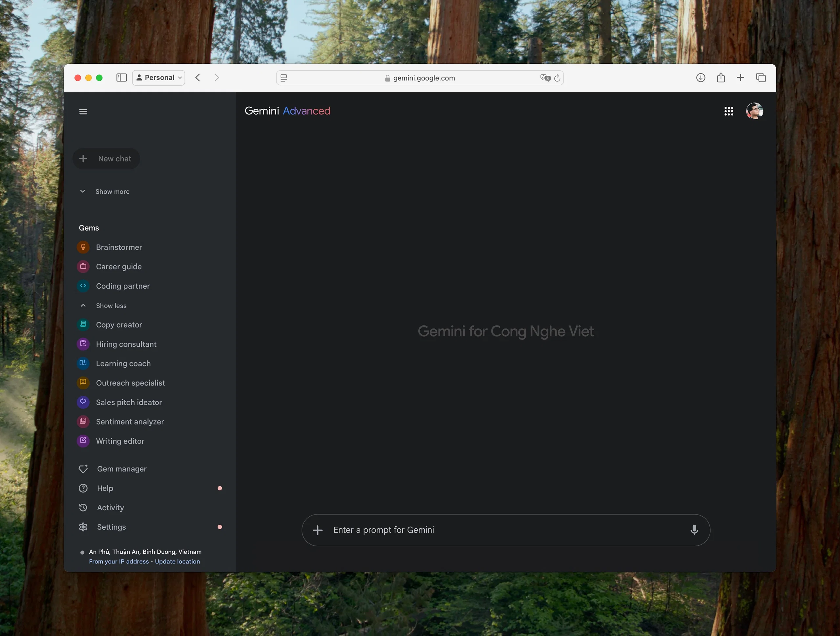840x636 pixels.
Task: Click the Career guide gem icon
Action: coord(83,266)
